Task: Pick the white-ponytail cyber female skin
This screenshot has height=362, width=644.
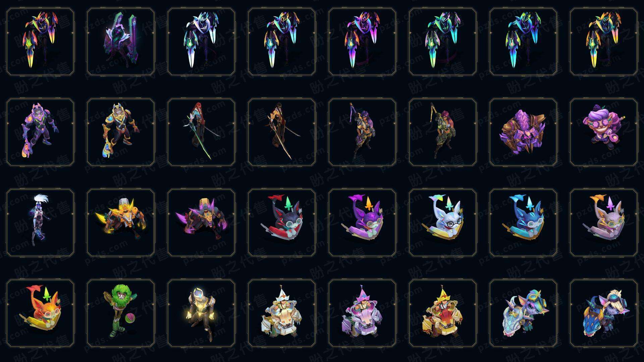Action: (40, 223)
